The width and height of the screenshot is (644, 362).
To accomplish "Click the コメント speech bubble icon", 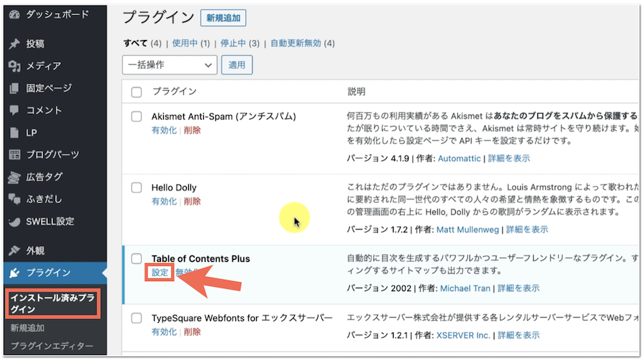I will 14,110.
